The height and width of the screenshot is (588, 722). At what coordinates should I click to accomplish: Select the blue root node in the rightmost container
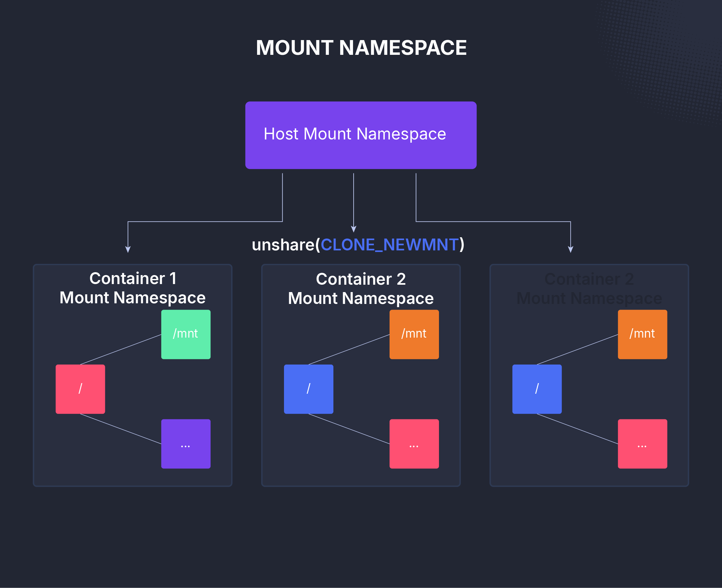[537, 390]
